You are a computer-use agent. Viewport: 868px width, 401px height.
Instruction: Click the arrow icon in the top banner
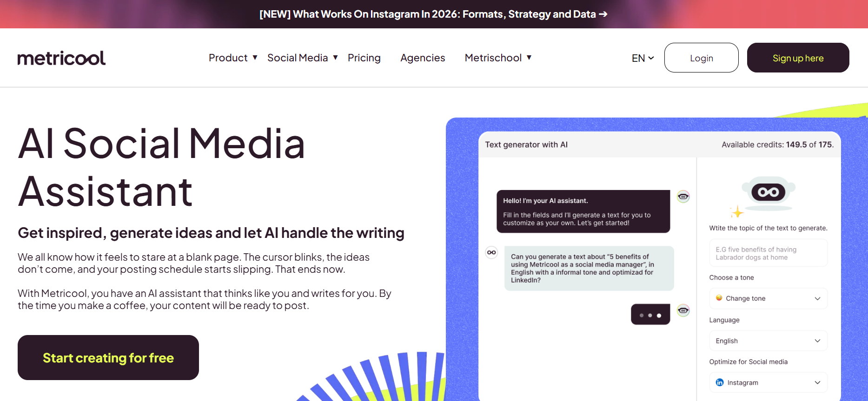(603, 14)
